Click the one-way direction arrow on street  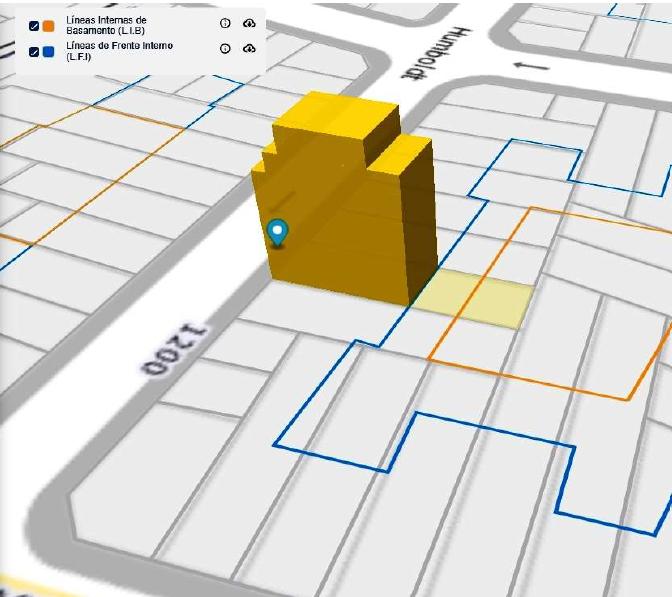pos(531,66)
